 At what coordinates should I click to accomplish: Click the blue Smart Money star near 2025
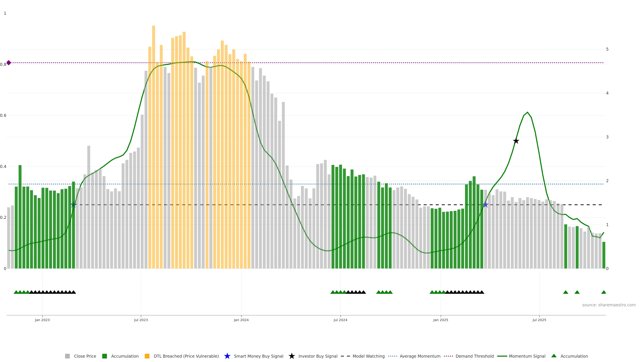tap(486, 205)
